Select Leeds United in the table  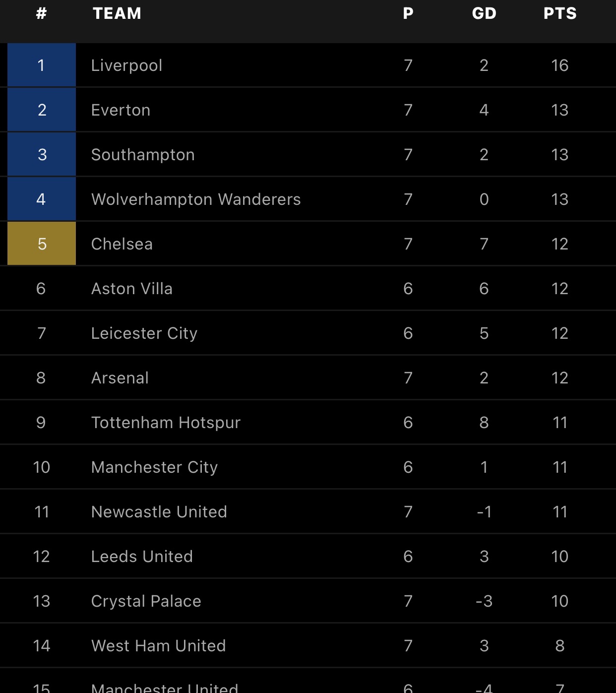pos(308,556)
